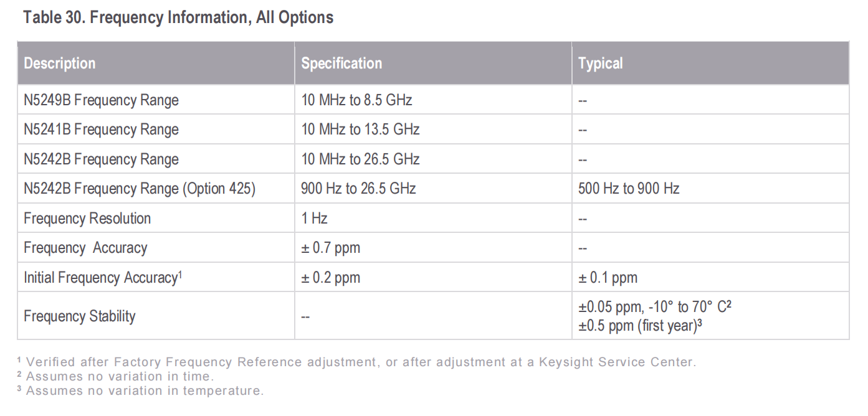Select the ± 0.2 ppm specification value
This screenshot has height=416, width=868.
(331, 278)
